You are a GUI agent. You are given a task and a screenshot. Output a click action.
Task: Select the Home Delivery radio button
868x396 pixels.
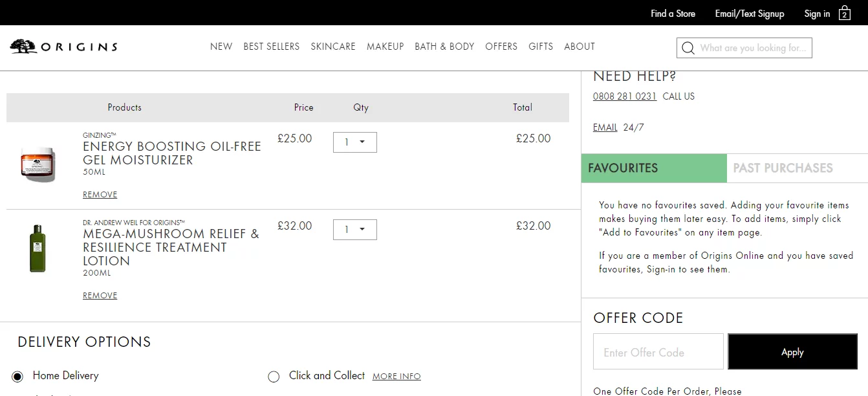[17, 376]
